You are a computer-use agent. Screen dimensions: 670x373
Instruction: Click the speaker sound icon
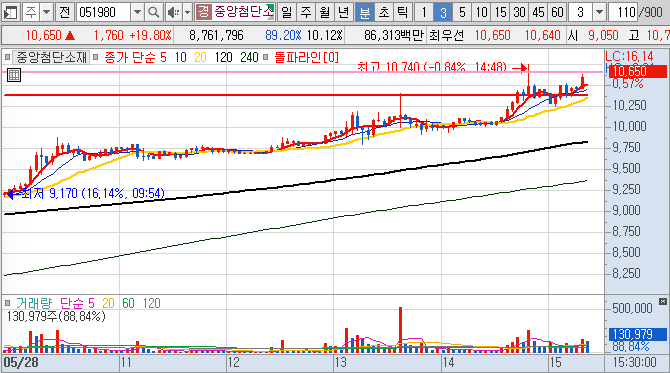pyautogui.click(x=173, y=12)
